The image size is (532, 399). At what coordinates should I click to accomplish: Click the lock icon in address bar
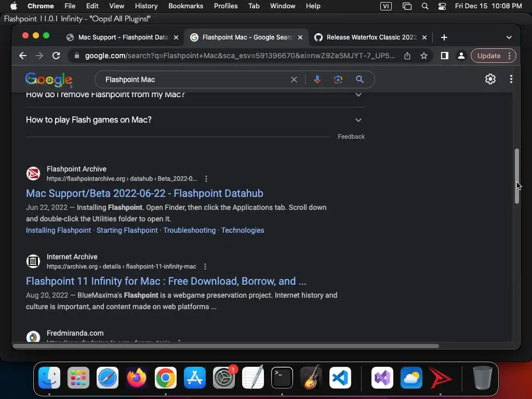click(x=77, y=56)
